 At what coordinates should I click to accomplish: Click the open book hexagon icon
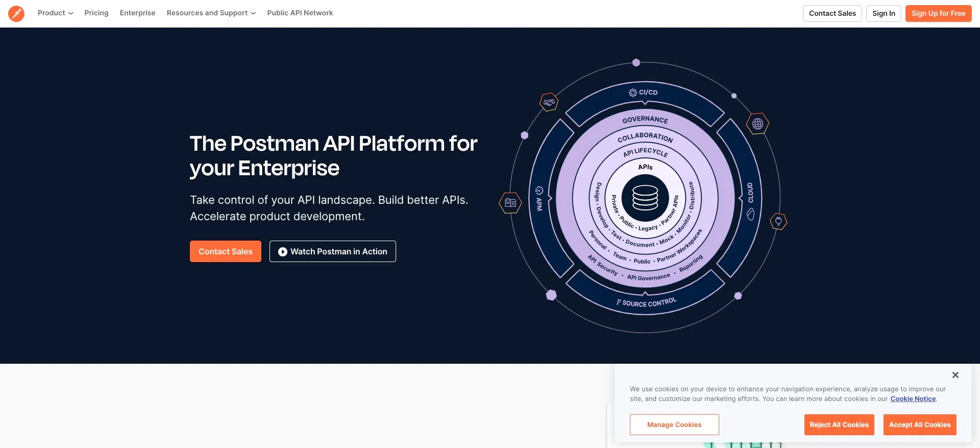[510, 203]
